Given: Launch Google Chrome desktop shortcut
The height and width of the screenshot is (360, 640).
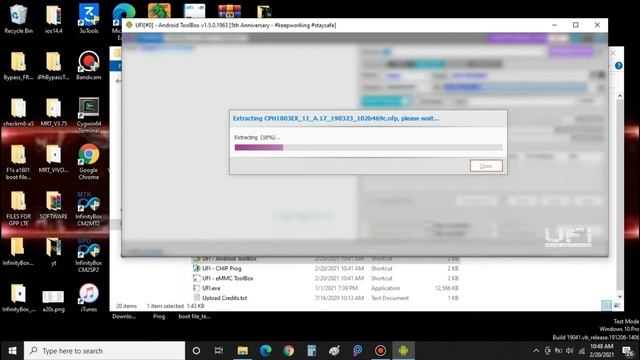Looking at the screenshot, I should 89,162.
